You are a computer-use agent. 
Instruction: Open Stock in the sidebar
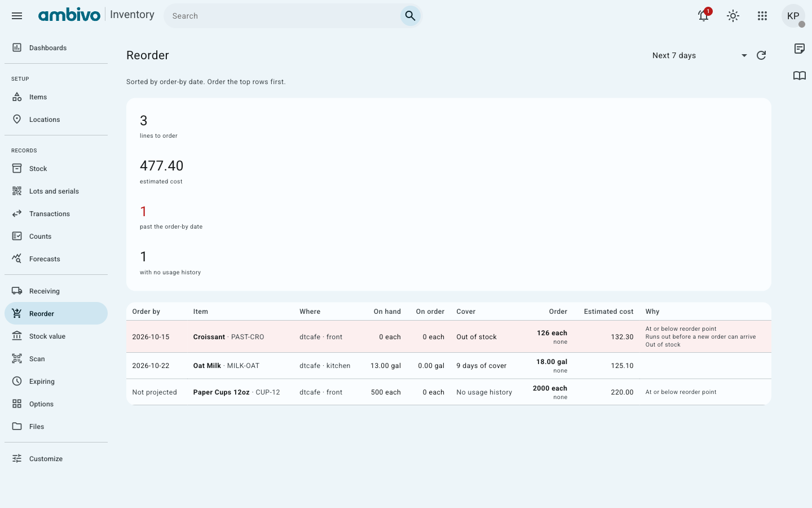point(56,169)
